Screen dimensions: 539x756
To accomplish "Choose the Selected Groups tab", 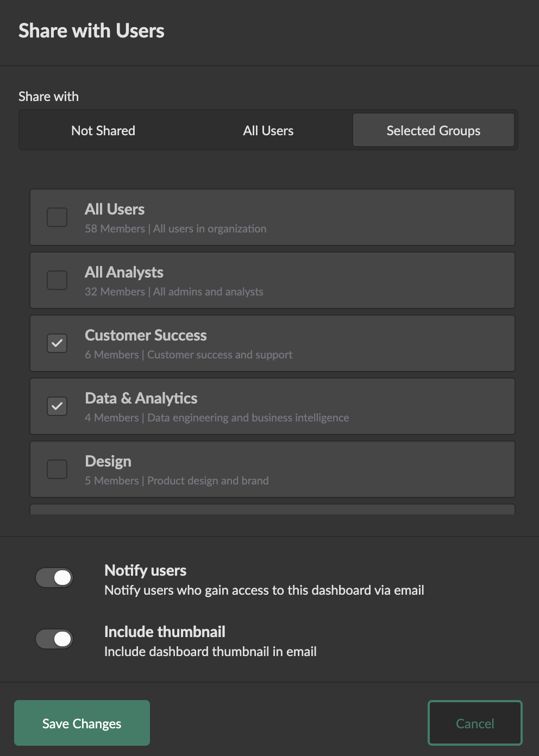I will (x=433, y=130).
